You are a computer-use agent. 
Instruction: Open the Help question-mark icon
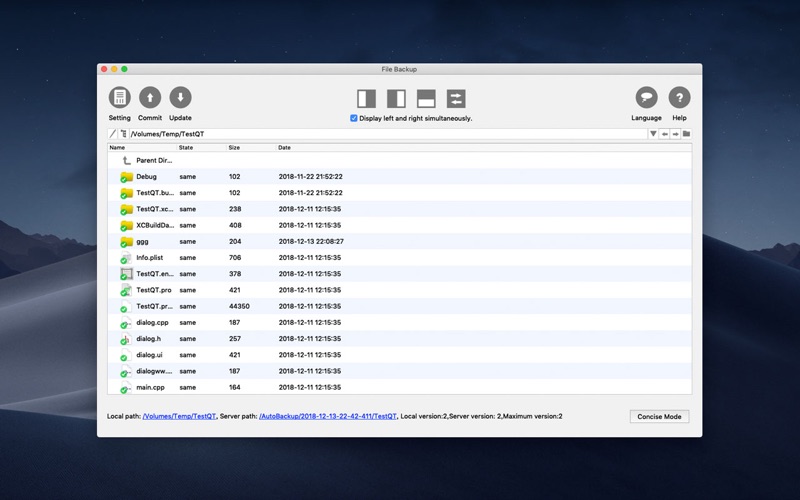click(679, 97)
